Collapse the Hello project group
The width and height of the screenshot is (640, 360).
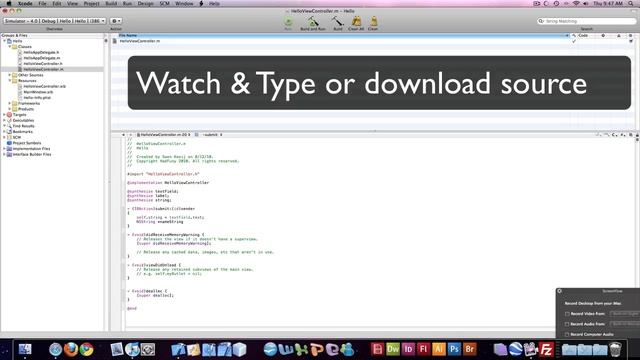(x=4, y=41)
